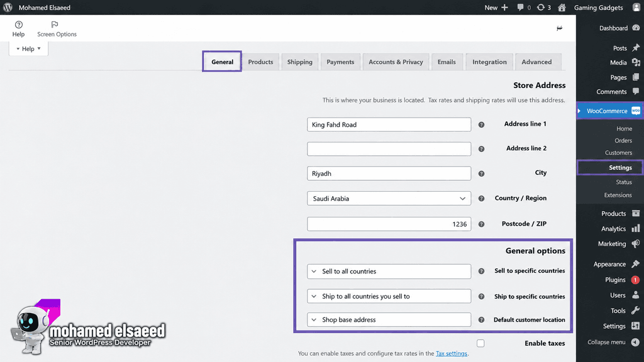
Task: Switch to the Advanced tab
Action: [537, 62]
